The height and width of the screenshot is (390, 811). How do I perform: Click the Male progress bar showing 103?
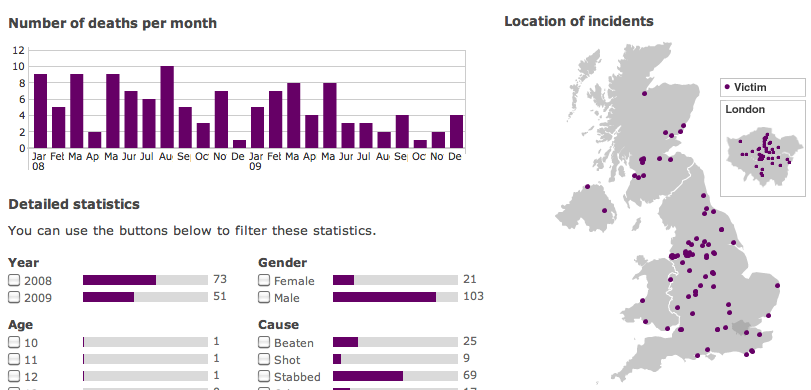[395, 297]
